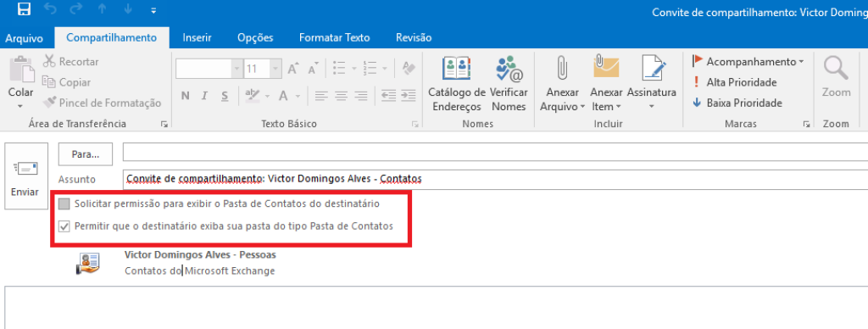Center align text
The image size is (868, 329).
pos(341,96)
